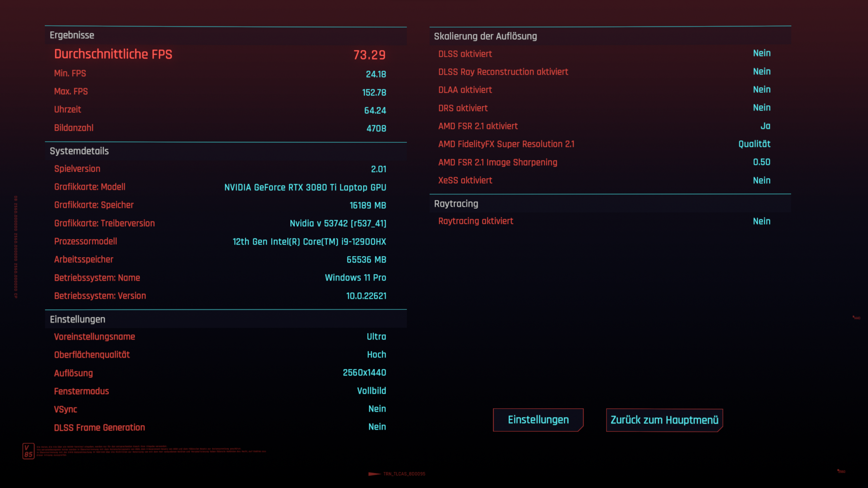Click the Raytracing section header
868x488 pixels.
pos(456,204)
